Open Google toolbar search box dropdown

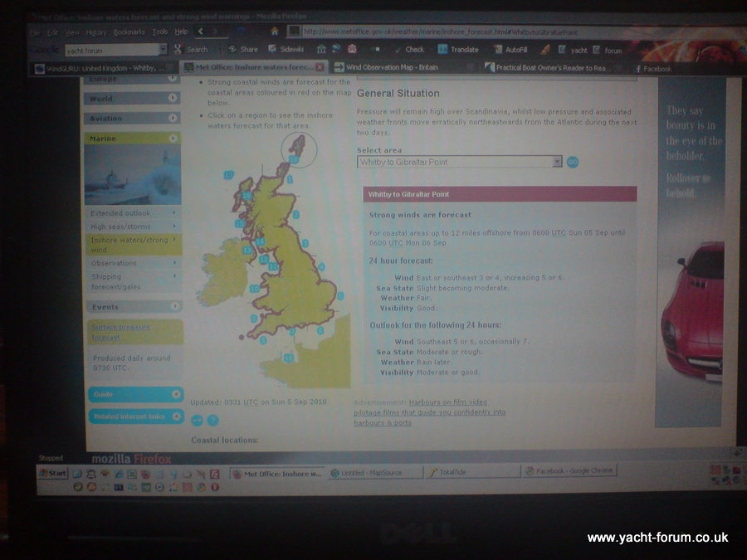click(x=164, y=49)
